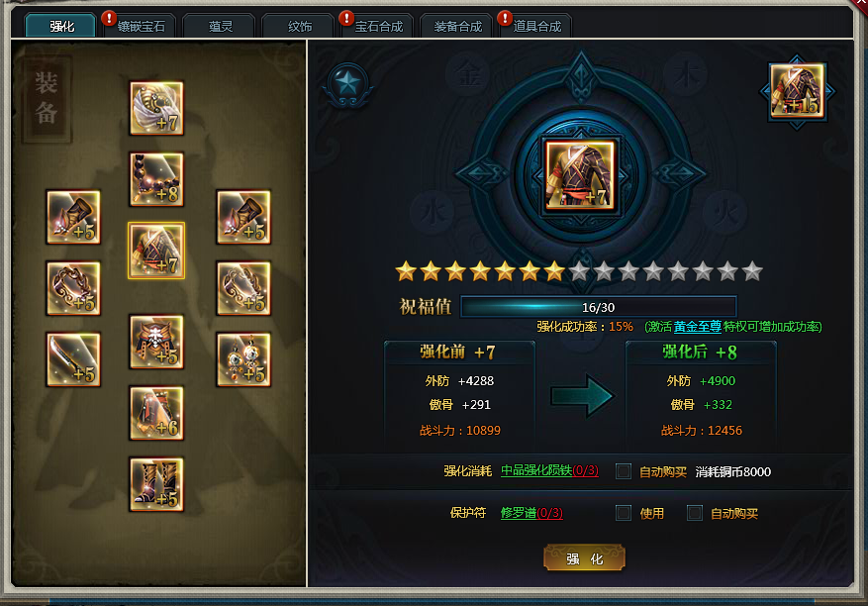
Task: Open the +15 armor preview at top right
Action: (x=797, y=91)
